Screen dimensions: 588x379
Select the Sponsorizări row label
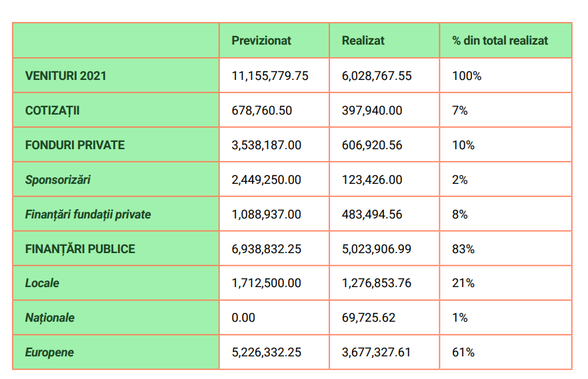pos(58,180)
